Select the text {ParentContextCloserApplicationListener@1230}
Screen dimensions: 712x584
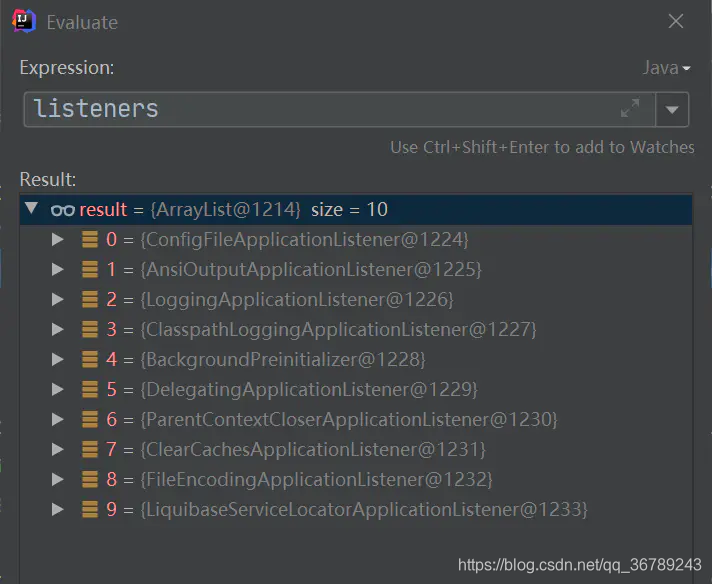pos(349,420)
